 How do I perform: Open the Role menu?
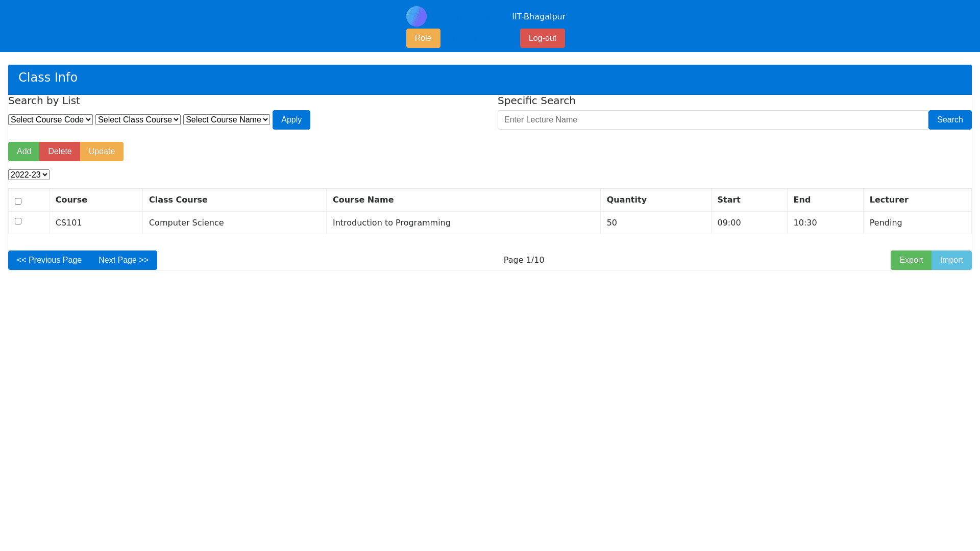423,38
